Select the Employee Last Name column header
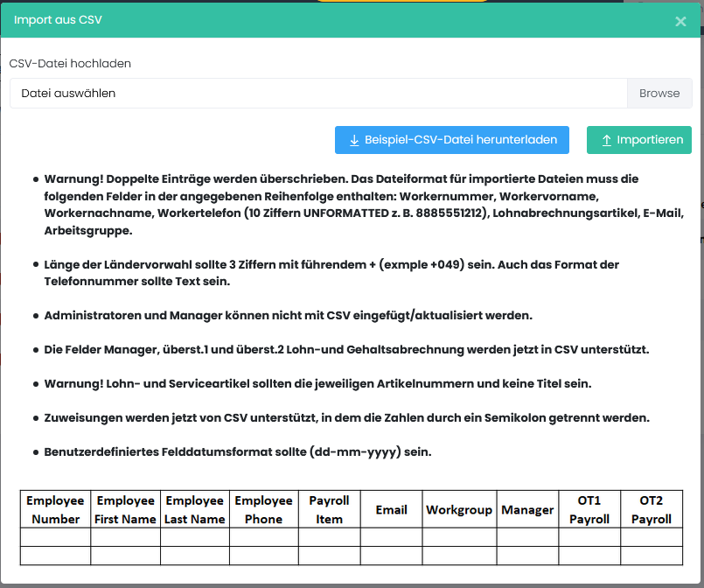 (194, 509)
